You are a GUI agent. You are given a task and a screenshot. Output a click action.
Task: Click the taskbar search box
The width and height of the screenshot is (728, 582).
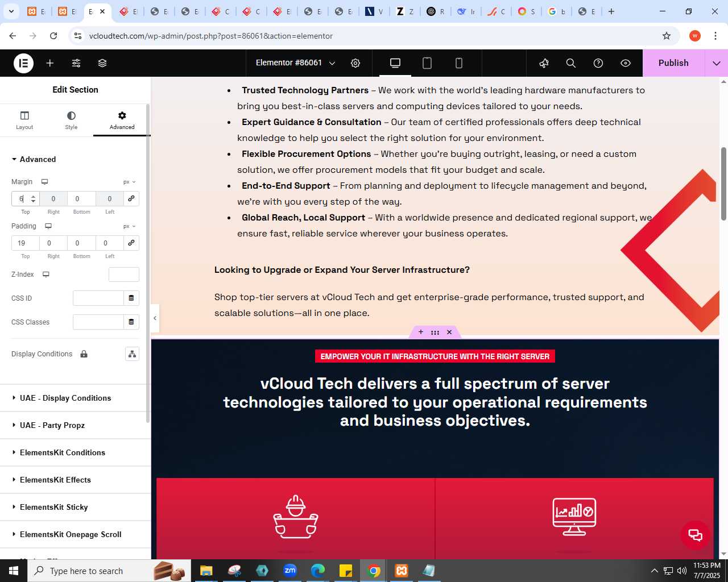pos(108,571)
